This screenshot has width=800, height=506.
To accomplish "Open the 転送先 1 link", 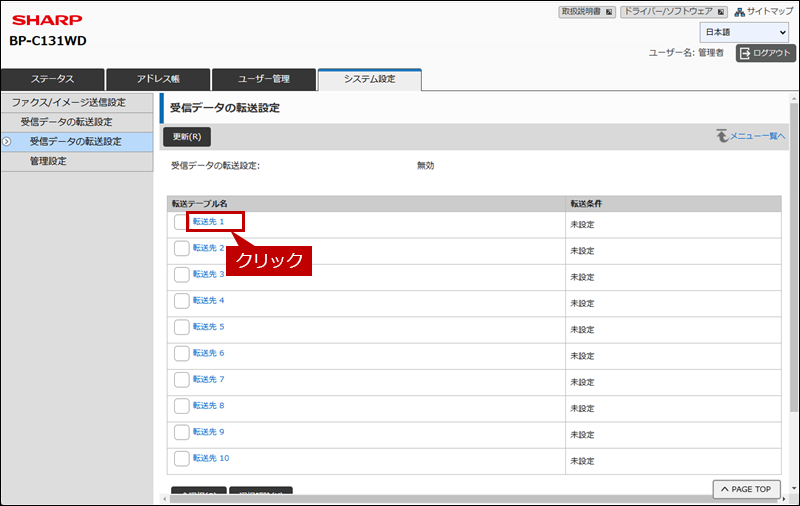I will 208,222.
